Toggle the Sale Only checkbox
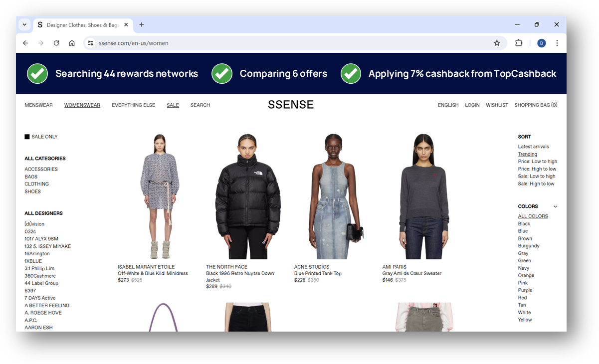The height and width of the screenshot is (364, 599). (x=27, y=137)
